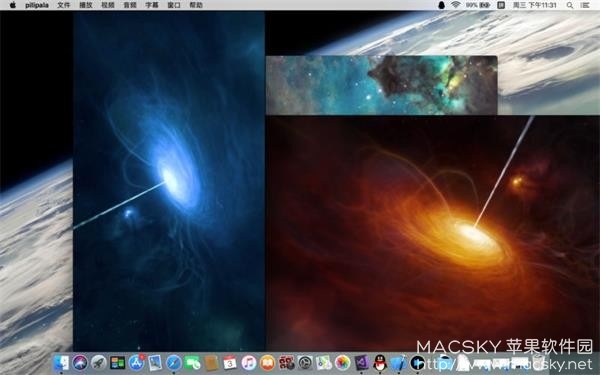This screenshot has height=375, width=600.
Task: Open the Apple menu
Action: (x=13, y=5)
